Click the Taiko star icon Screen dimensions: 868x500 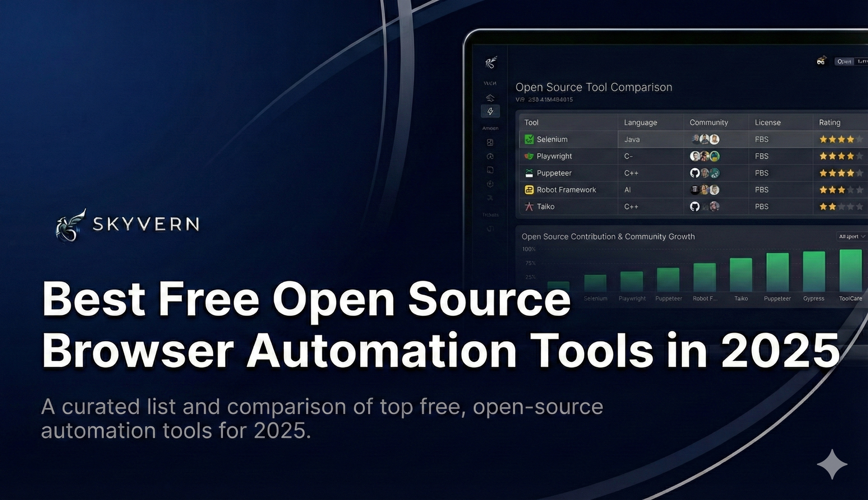(x=529, y=206)
